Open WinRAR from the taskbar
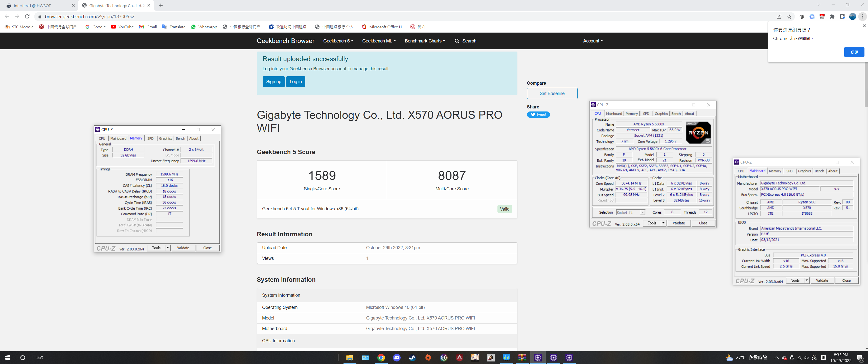 click(x=522, y=358)
